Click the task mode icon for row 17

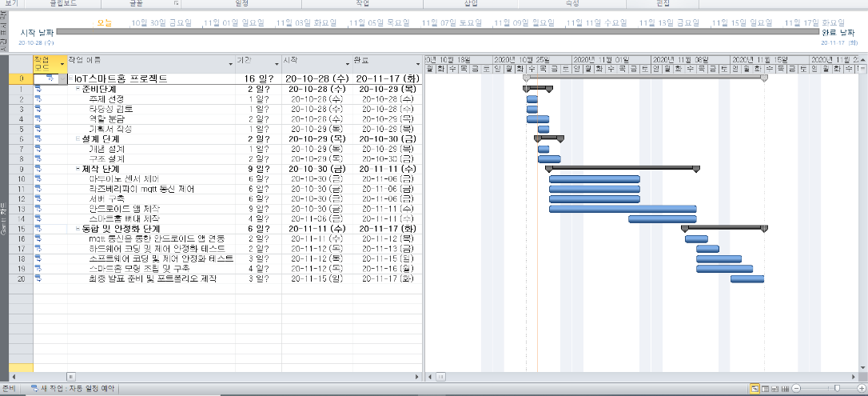click(38, 248)
